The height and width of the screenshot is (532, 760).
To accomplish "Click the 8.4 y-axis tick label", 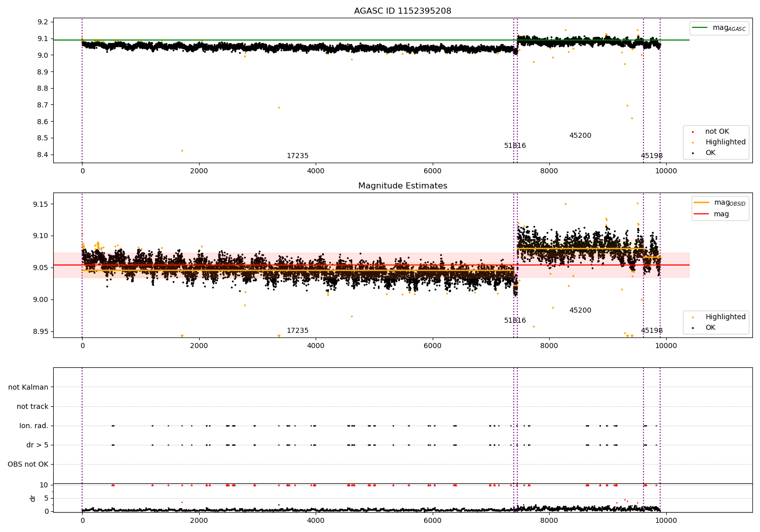I will 43,155.
